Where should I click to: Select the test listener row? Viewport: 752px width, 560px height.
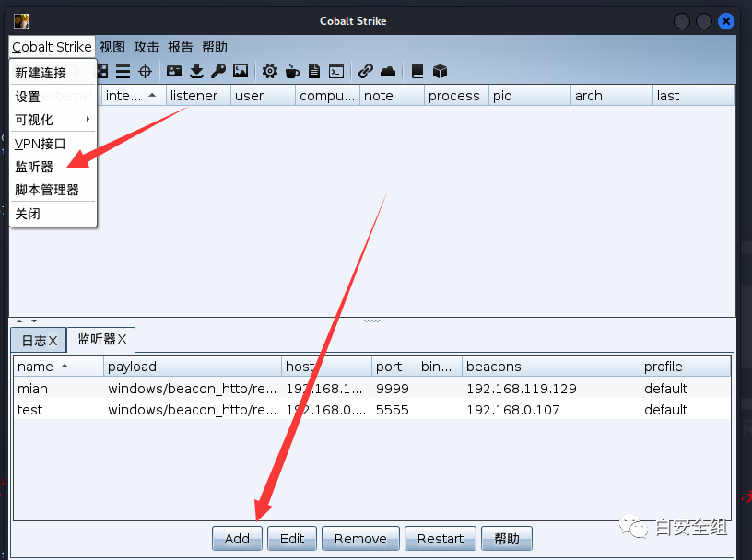[372, 410]
